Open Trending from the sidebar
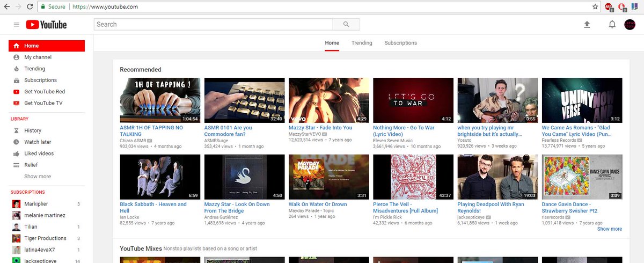 pyautogui.click(x=47, y=69)
